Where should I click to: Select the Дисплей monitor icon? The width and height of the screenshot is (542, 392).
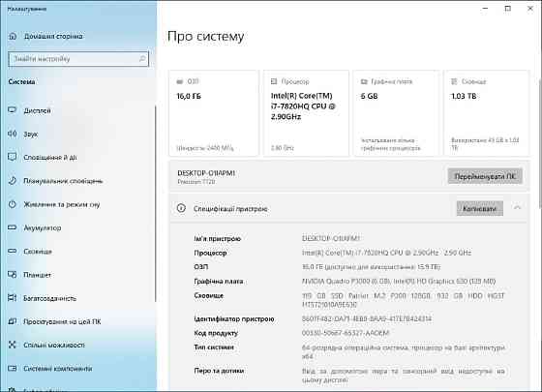pos(13,110)
